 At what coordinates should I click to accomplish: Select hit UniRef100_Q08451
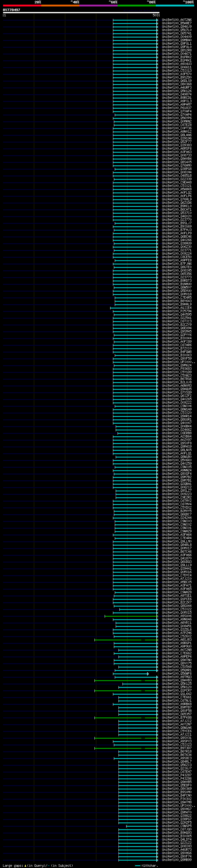[177, 626]
